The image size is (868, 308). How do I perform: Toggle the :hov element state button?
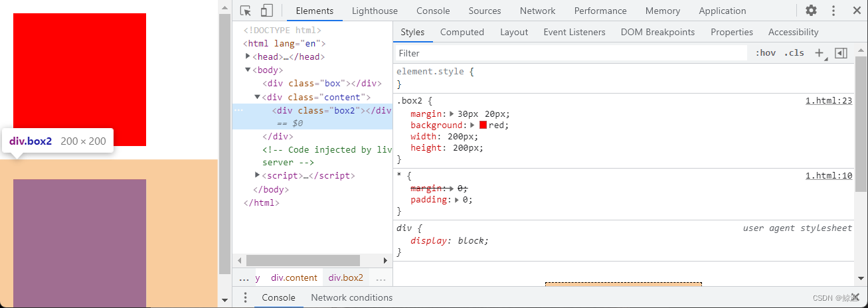765,53
